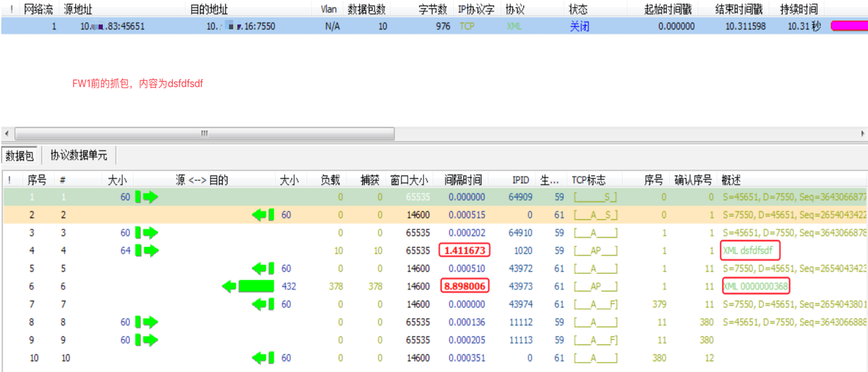The width and height of the screenshot is (868, 372).
Task: Click the horizontal scrollbar thumb
Action: tap(204, 134)
